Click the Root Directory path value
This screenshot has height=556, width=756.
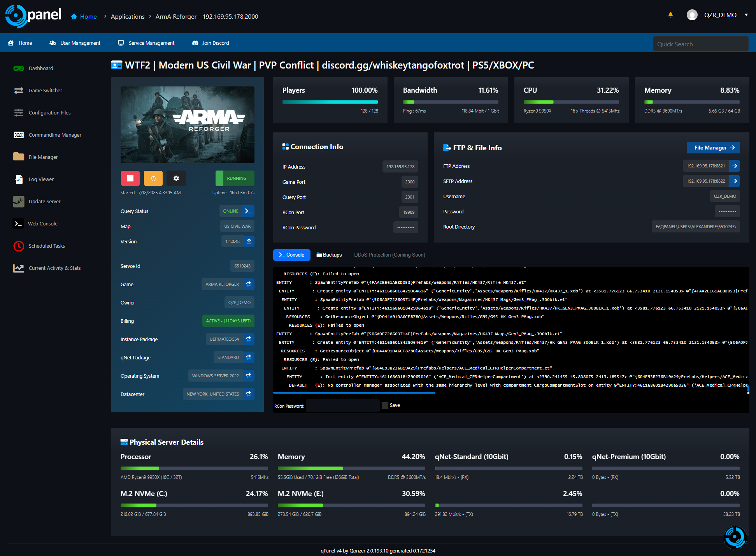point(696,227)
